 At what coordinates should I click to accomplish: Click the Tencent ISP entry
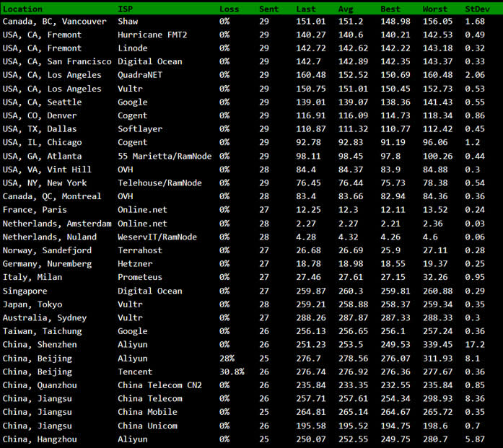click(x=135, y=372)
